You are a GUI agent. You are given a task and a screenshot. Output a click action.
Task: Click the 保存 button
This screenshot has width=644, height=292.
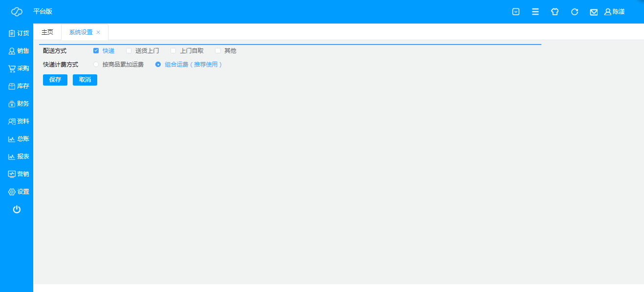pyautogui.click(x=55, y=80)
